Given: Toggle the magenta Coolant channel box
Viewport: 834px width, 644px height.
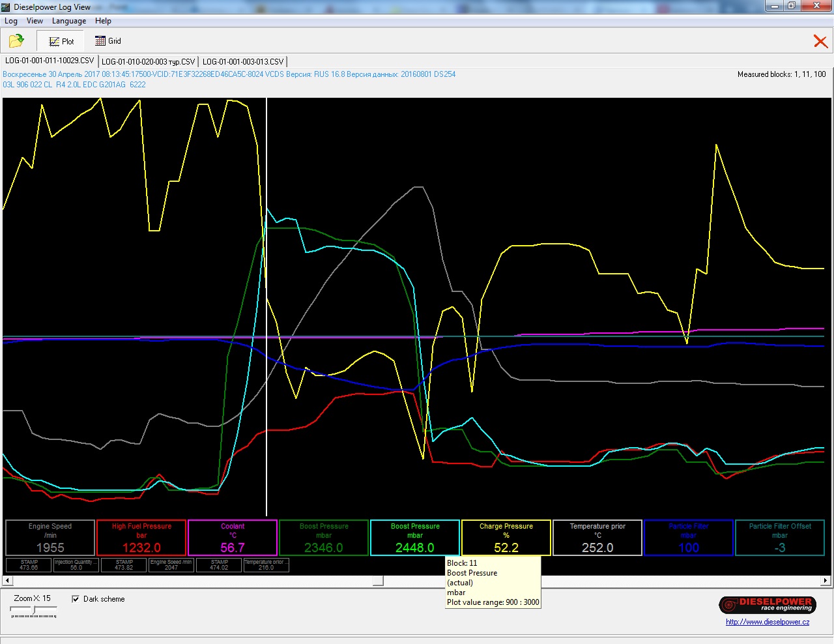Looking at the screenshot, I should [x=233, y=538].
